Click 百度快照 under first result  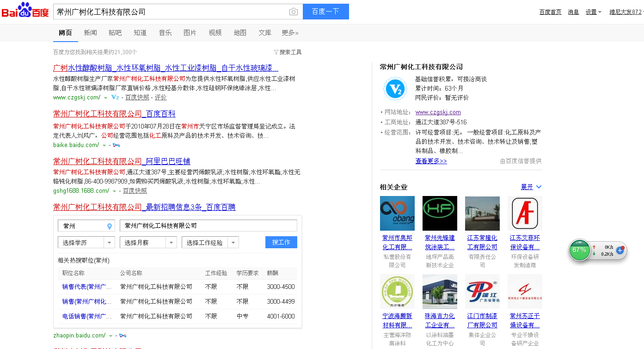tap(137, 98)
